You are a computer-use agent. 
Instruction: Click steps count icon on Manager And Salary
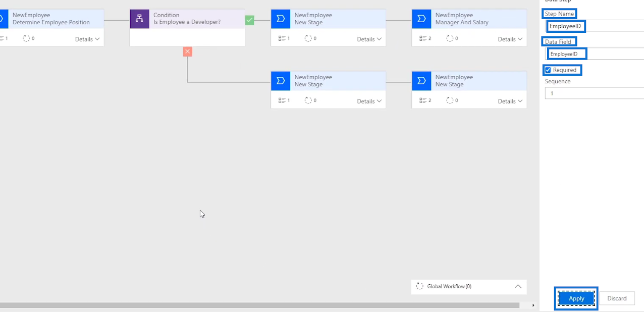[x=423, y=38]
